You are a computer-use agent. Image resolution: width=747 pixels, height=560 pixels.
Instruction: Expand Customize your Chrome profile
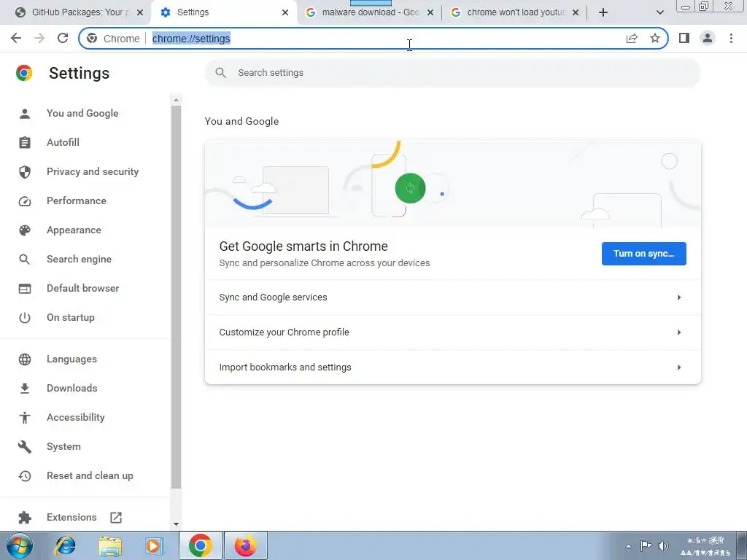pos(452,332)
